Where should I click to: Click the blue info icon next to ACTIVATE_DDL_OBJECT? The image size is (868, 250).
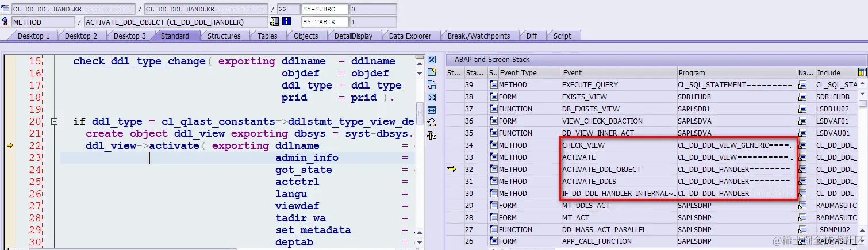[286, 22]
